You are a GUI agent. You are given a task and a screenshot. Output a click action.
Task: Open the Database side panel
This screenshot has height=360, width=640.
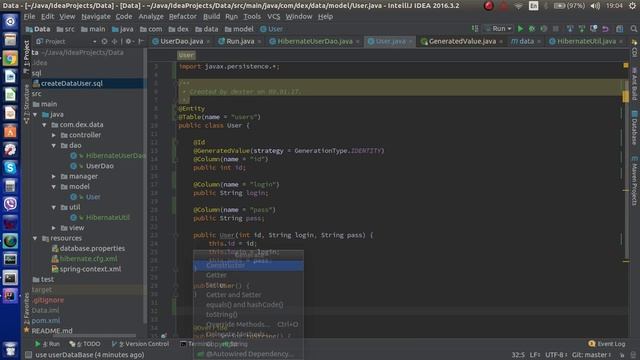coord(634,128)
